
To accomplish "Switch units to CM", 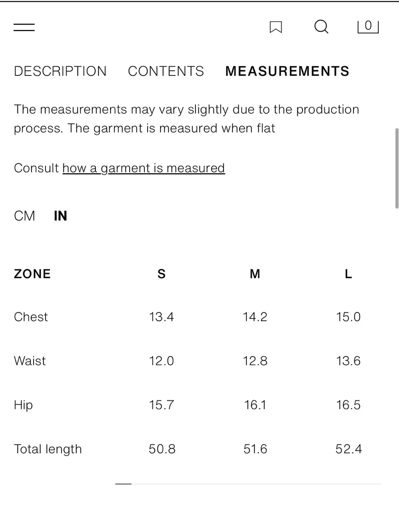I will pyautogui.click(x=24, y=216).
